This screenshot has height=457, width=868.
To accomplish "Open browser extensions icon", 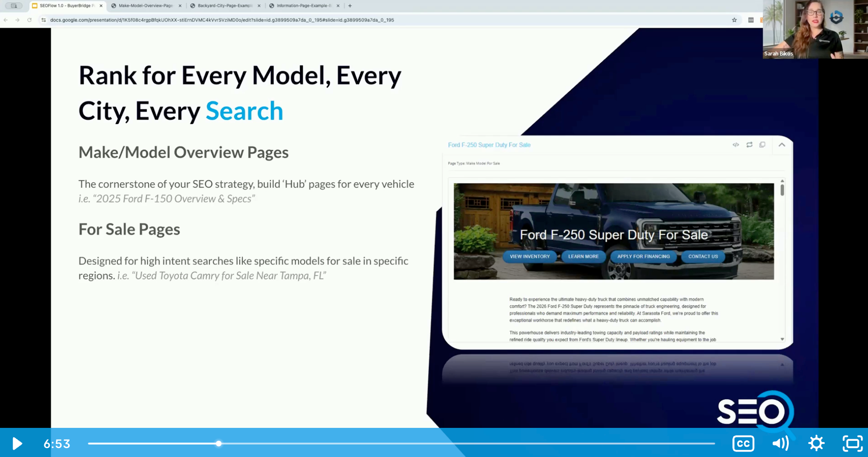I will [751, 20].
